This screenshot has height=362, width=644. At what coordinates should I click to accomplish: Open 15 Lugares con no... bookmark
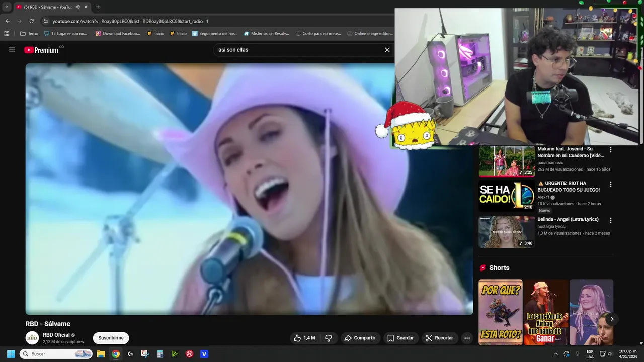[65, 34]
